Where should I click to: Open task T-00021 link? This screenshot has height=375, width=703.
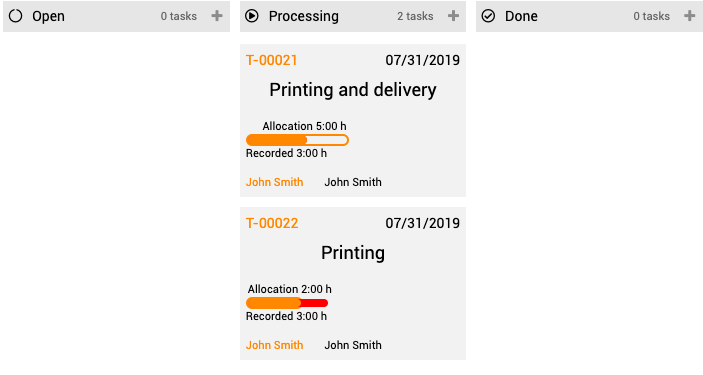[272, 60]
